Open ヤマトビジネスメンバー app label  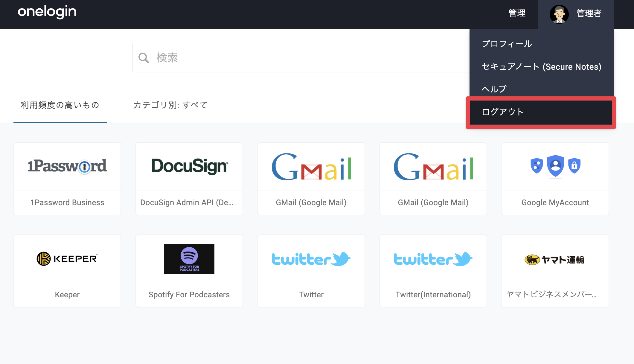click(552, 295)
